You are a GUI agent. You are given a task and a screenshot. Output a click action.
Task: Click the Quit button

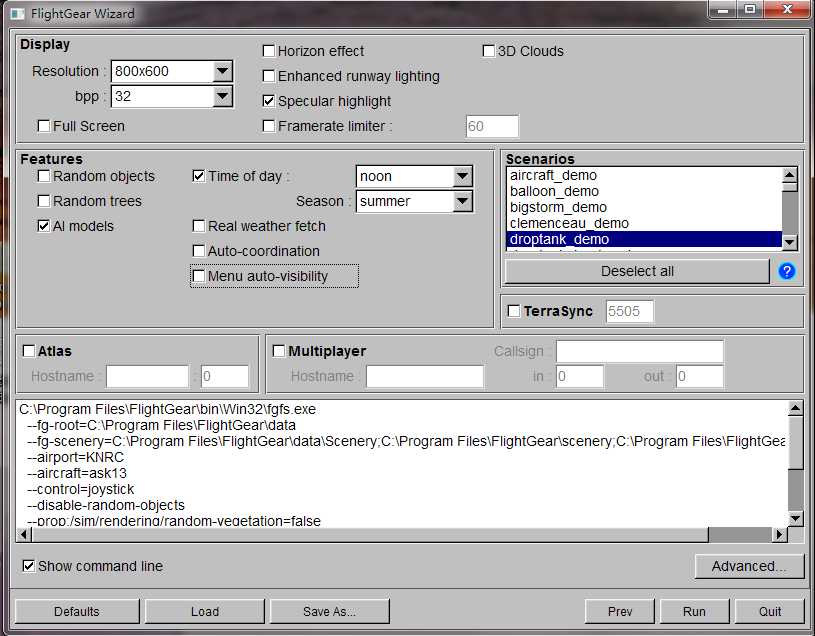[770, 612]
